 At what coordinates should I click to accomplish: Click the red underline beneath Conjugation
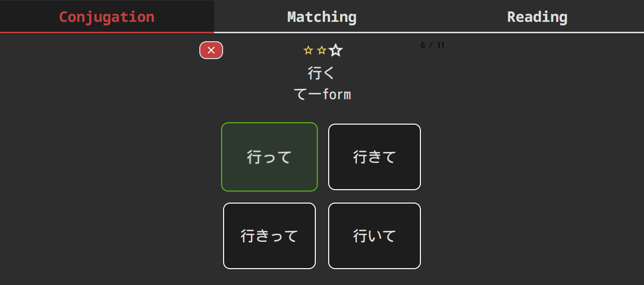tap(107, 32)
